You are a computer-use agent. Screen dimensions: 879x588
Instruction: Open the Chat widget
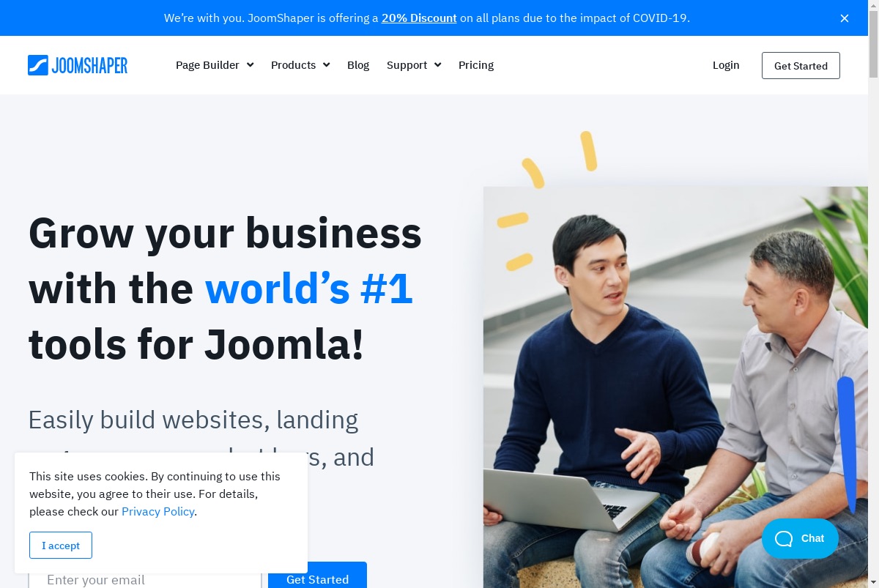tap(800, 538)
